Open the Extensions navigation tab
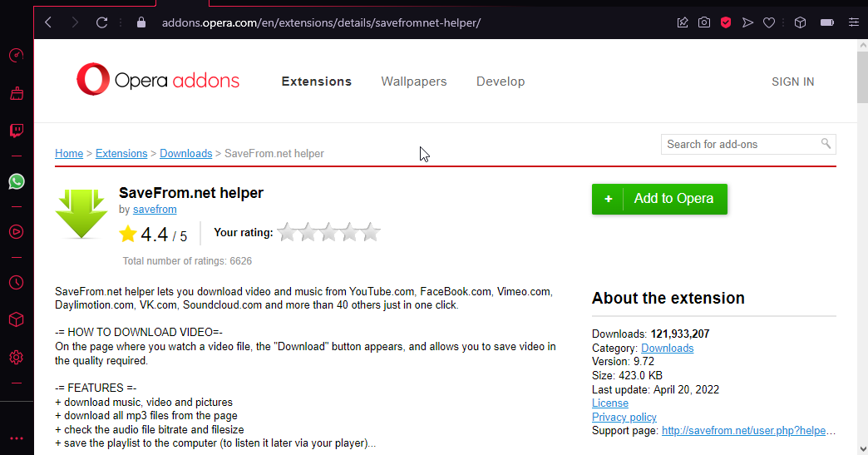Viewport: 868px width, 455px height. pyautogui.click(x=317, y=82)
